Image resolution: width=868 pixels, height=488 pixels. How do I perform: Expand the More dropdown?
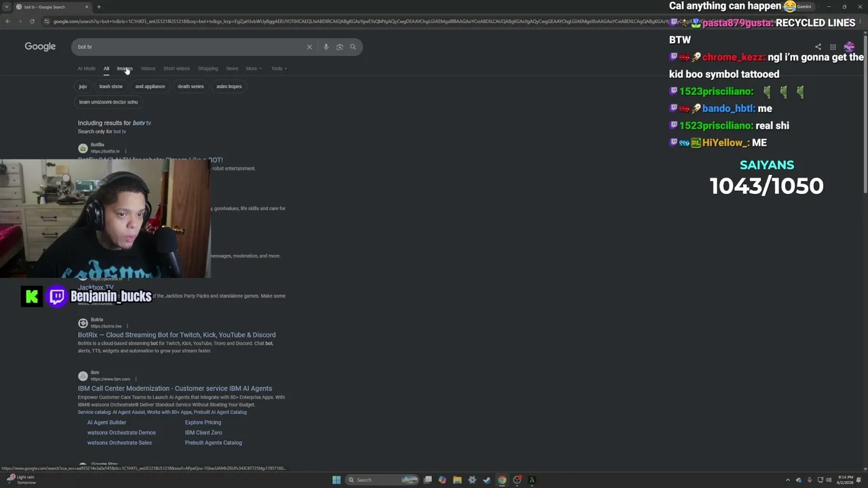tap(254, 68)
